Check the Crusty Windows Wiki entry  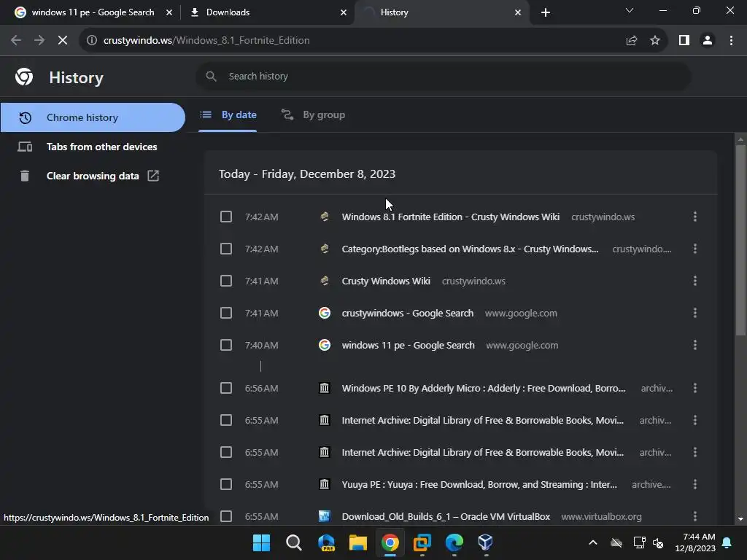tap(226, 281)
